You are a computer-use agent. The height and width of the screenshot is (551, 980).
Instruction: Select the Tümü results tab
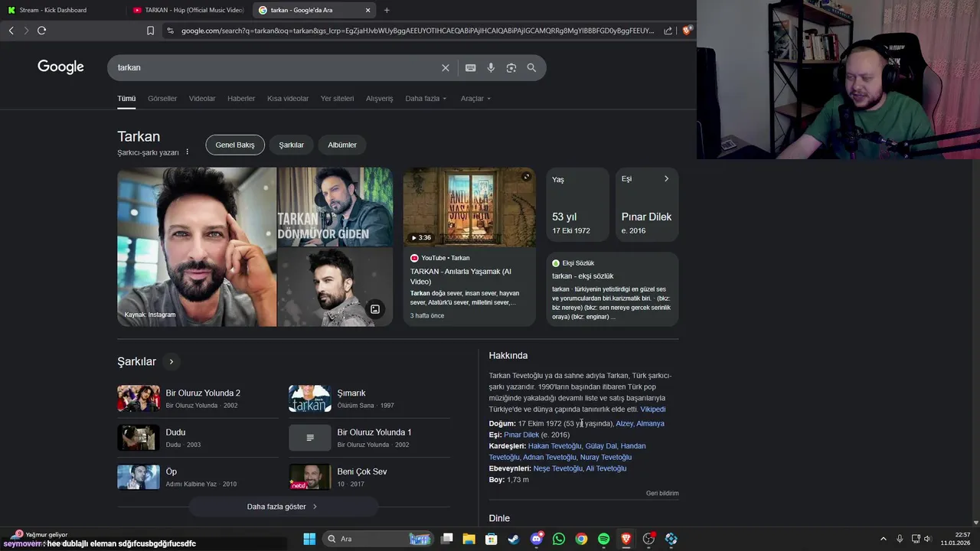pos(126,99)
